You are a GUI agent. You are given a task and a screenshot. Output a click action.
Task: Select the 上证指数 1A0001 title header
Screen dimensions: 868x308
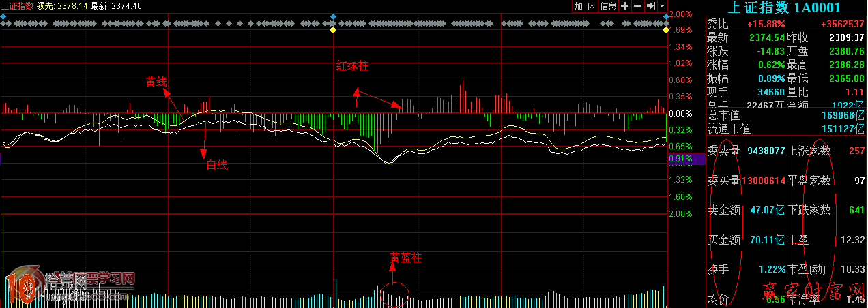[x=782, y=8]
